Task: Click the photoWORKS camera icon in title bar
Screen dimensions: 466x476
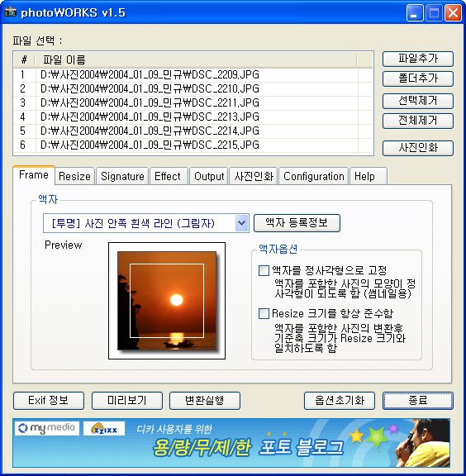Action: [10, 12]
